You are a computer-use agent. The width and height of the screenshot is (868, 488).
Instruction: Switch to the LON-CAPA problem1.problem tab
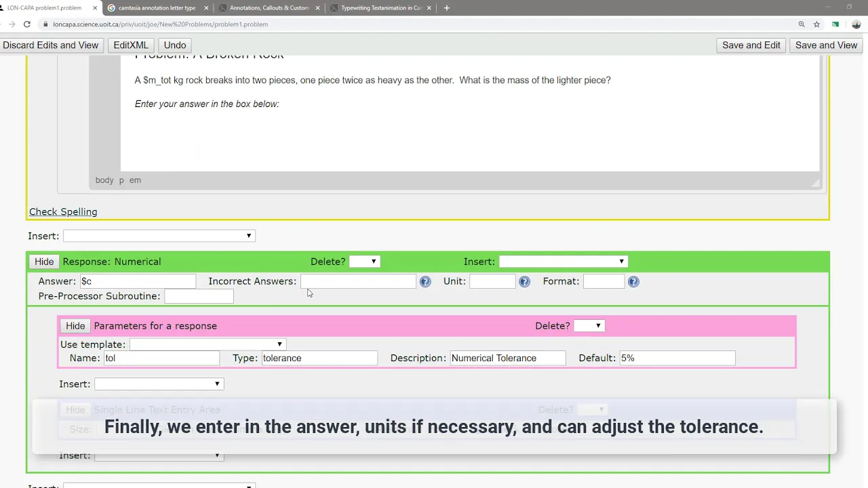pos(44,8)
